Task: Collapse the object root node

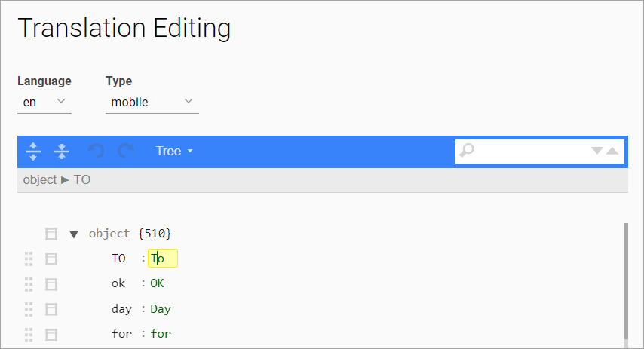Action: [74, 234]
